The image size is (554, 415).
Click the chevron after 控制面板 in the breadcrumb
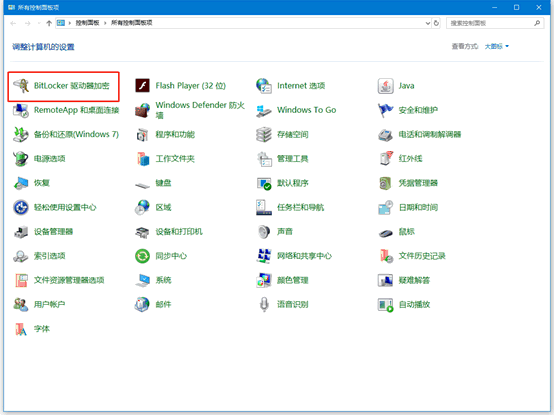(105, 23)
